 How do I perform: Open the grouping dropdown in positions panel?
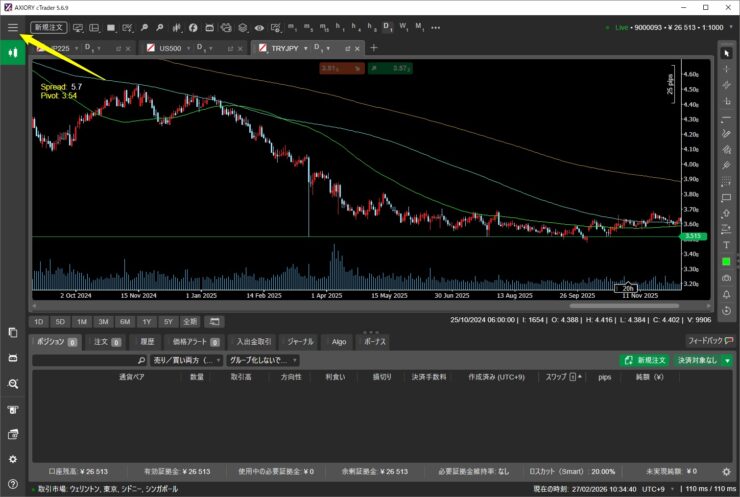coord(263,360)
